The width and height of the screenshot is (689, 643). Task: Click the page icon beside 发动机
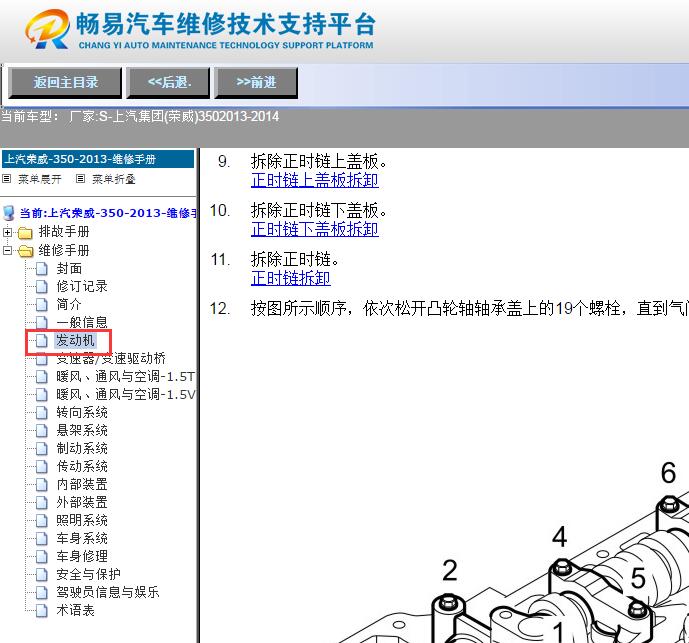coord(41,341)
